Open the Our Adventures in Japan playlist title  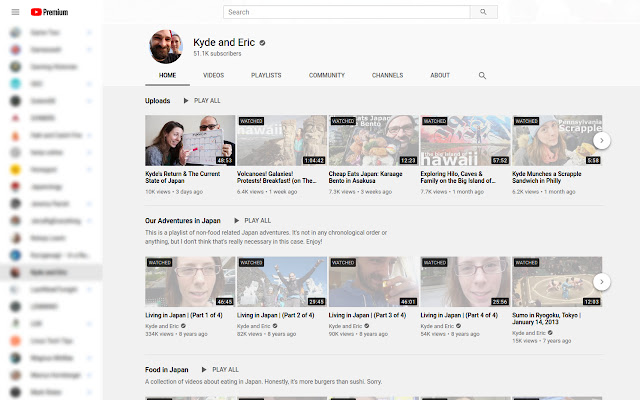pyautogui.click(x=182, y=220)
